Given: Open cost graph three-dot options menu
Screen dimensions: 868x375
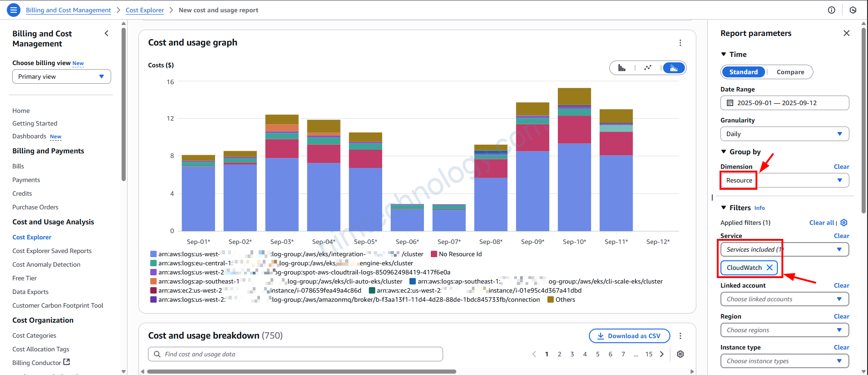Looking at the screenshot, I should [680, 43].
